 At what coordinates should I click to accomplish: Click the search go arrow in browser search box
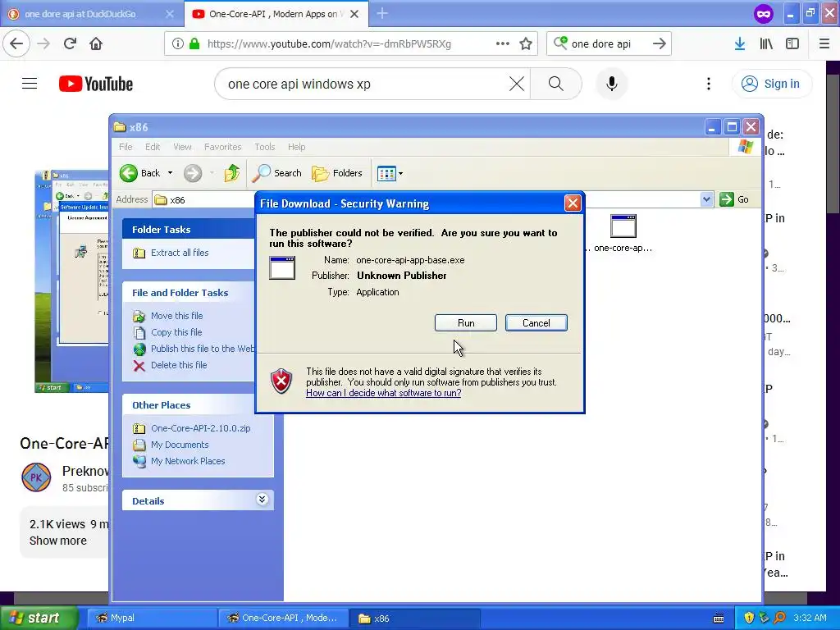pos(660,43)
